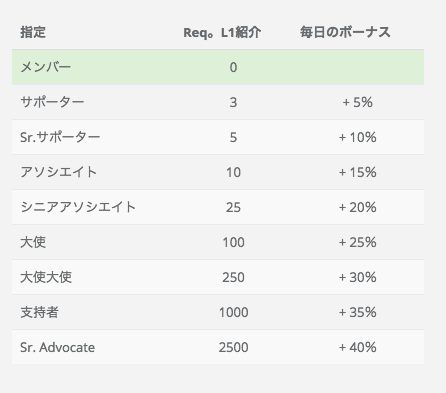Select the サポーター row label
Image resolution: width=446 pixels, height=393 pixels.
(x=52, y=102)
